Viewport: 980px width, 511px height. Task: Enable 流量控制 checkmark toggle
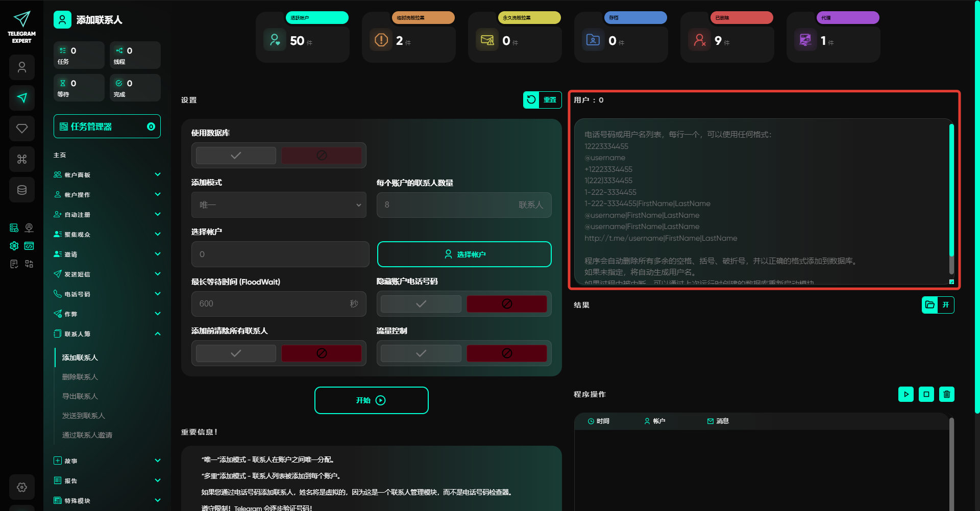point(421,353)
